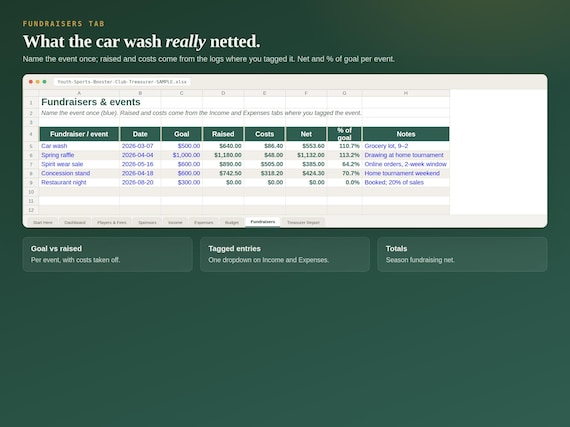
Task: Click the yellow minimize window dot
Action: [x=37, y=82]
